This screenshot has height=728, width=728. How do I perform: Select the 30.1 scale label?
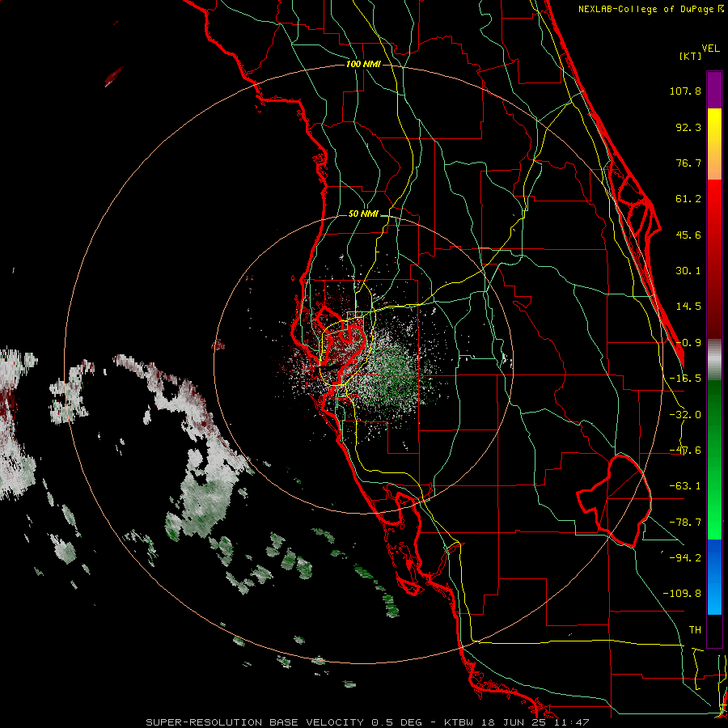[688, 271]
